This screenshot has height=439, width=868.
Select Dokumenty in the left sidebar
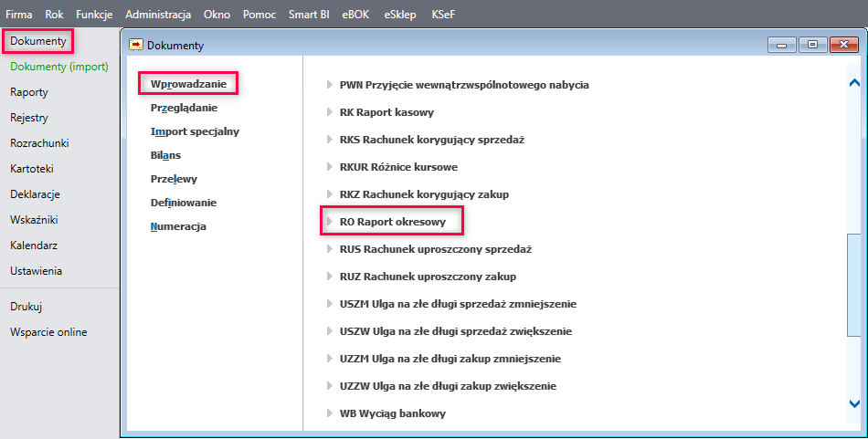38,41
